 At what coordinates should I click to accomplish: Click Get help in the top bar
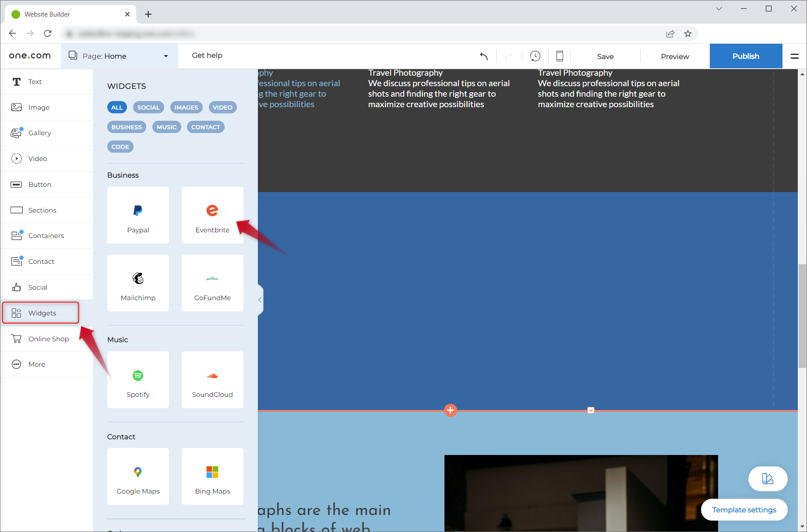207,55
